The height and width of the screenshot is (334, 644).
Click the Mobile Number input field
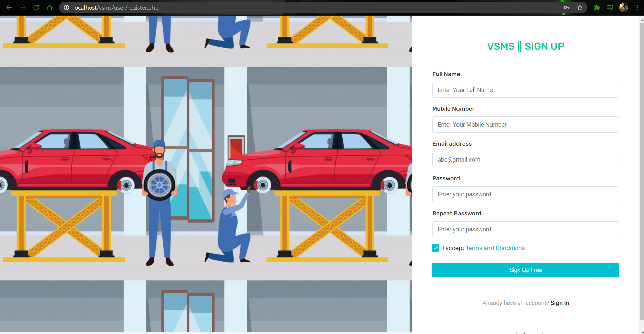[525, 124]
